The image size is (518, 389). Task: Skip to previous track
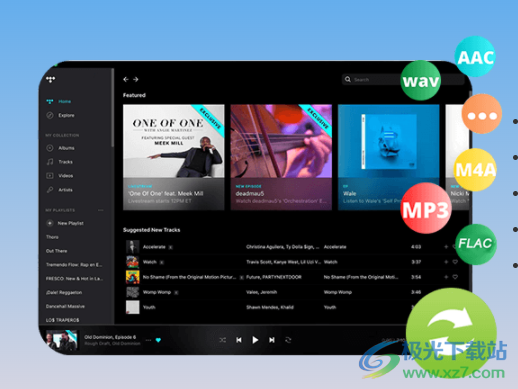pyautogui.click(x=239, y=340)
